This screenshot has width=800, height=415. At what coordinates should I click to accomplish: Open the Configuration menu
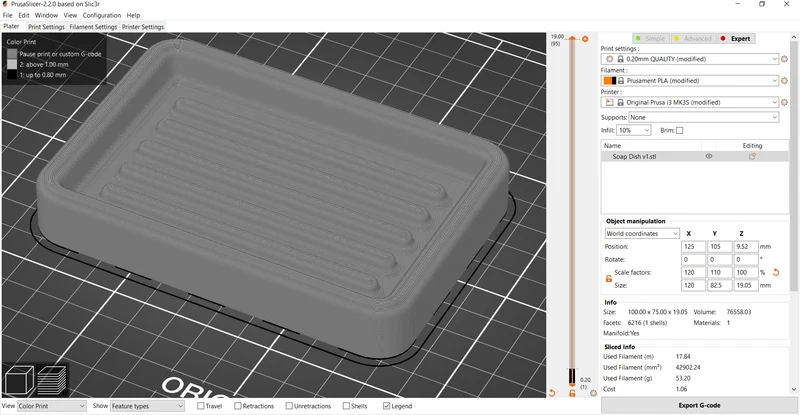pyautogui.click(x=102, y=15)
